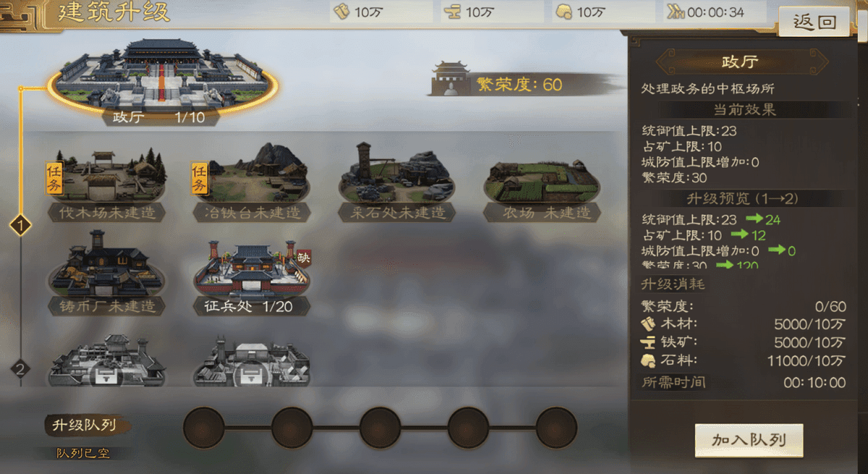The image size is (868, 474).
Task: Click the last upgrade queue slot
Action: (556, 428)
